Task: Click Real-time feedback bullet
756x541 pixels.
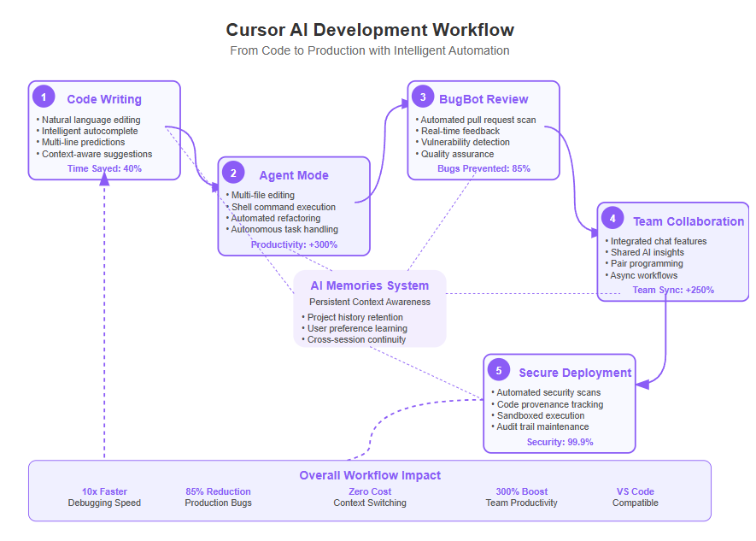Action: click(458, 131)
